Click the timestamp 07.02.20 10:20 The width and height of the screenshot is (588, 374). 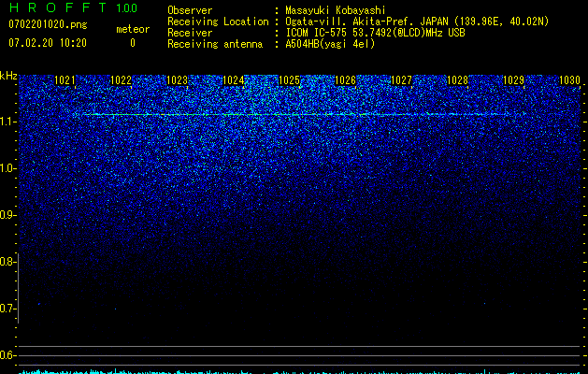pos(48,43)
